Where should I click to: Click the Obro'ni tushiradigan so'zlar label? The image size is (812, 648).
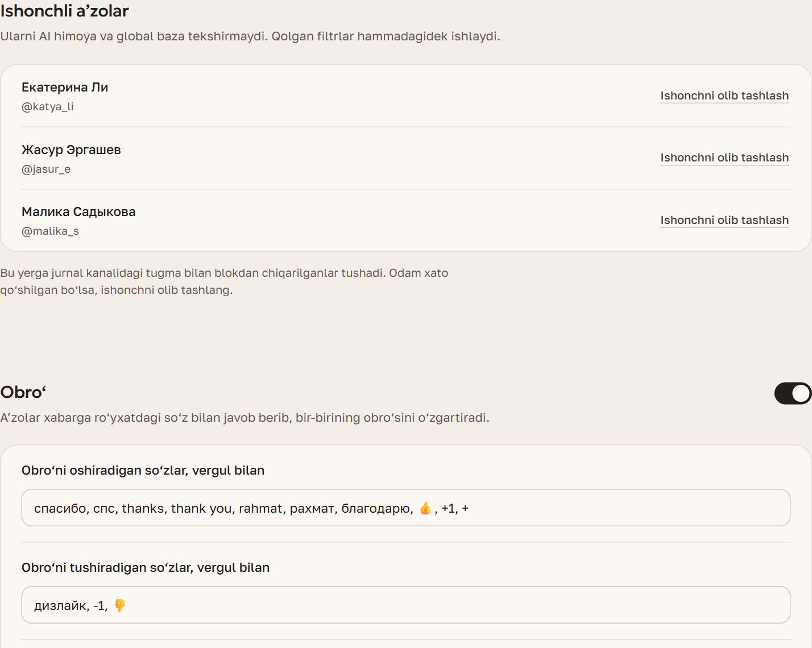coord(146,567)
